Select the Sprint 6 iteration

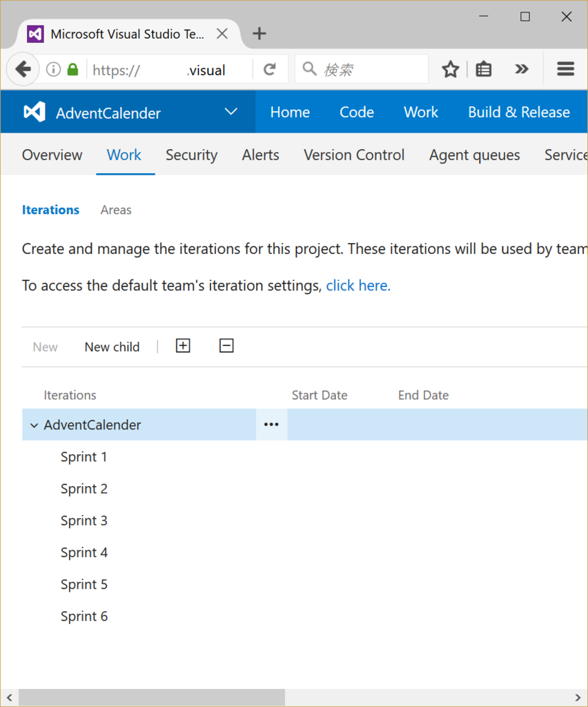[x=84, y=617]
